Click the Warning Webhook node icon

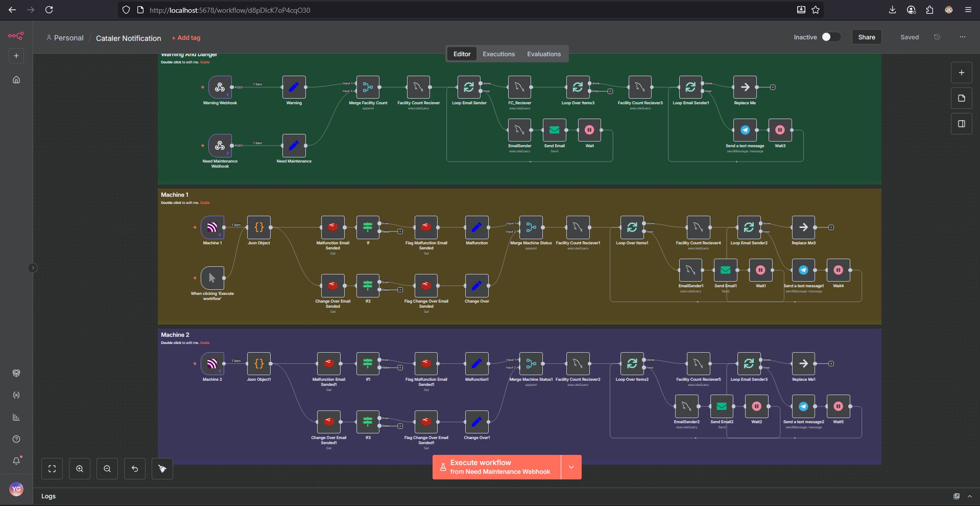click(x=220, y=87)
